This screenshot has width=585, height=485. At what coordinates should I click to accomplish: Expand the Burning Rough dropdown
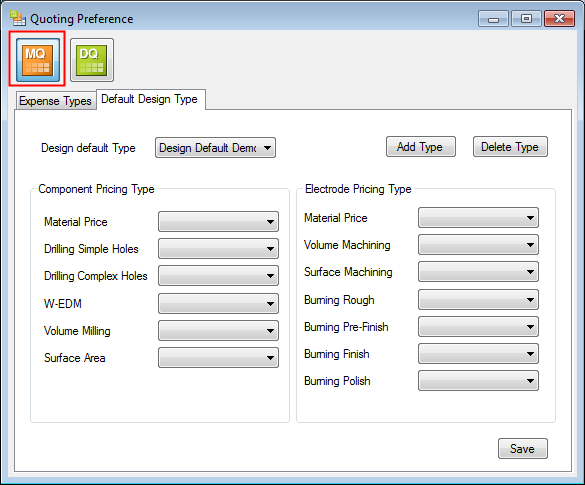click(x=478, y=300)
